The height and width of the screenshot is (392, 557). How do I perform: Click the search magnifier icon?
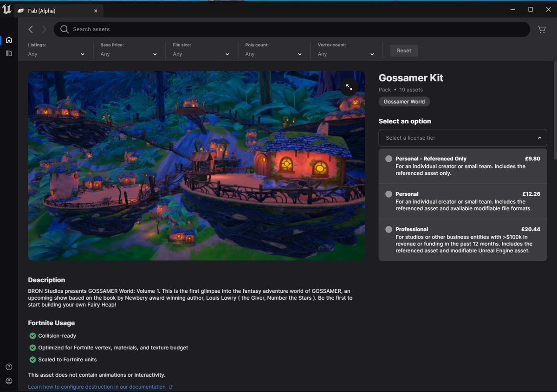(x=65, y=29)
